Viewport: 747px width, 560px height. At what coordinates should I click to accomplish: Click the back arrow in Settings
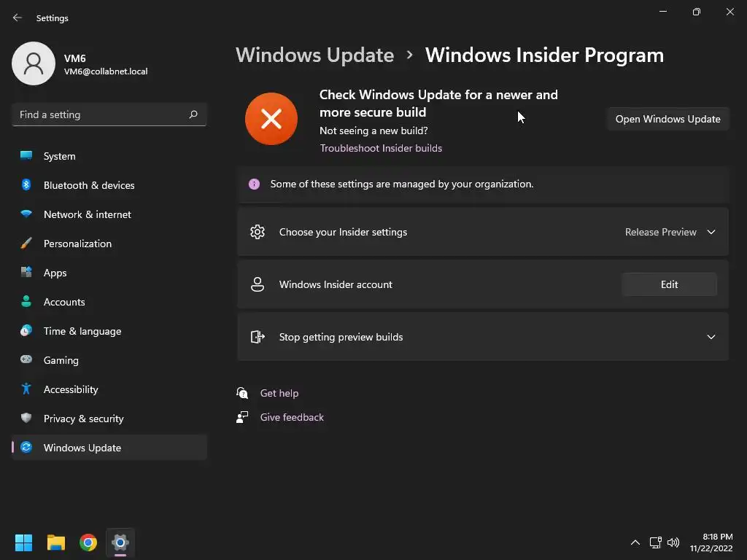click(x=18, y=18)
